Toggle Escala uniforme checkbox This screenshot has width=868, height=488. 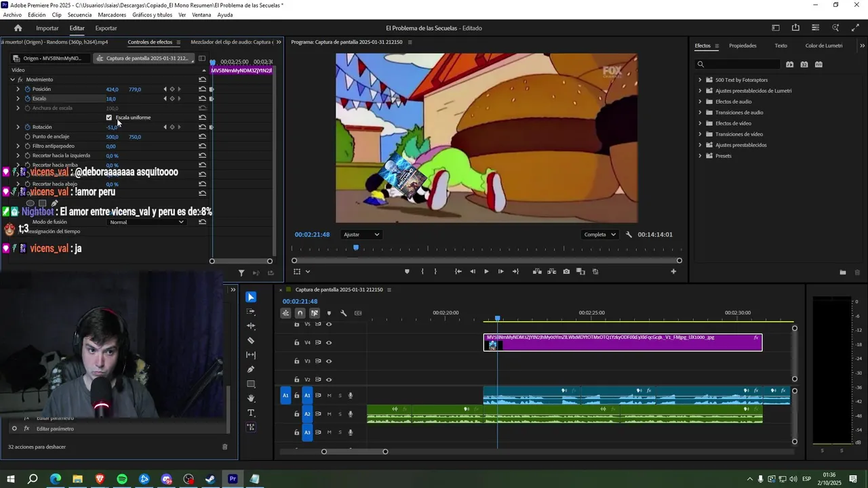pyautogui.click(x=108, y=118)
